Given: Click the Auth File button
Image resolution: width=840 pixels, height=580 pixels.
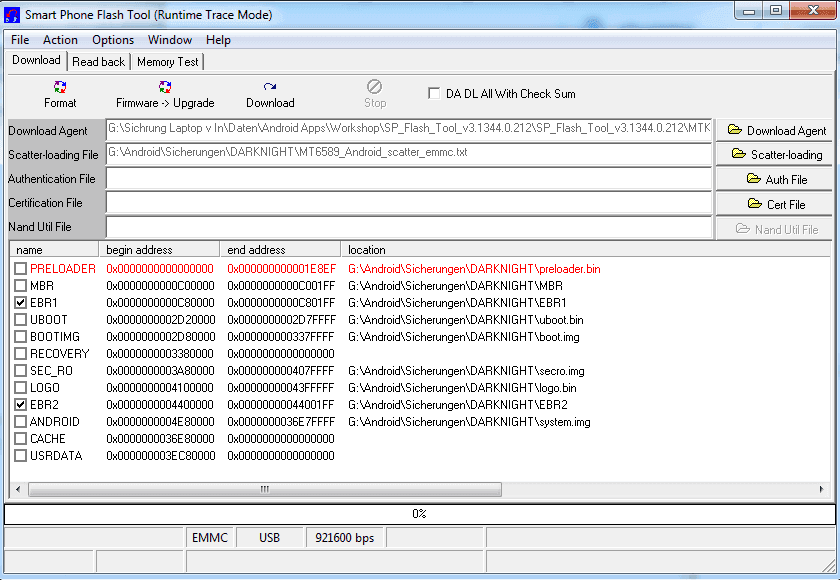Looking at the screenshot, I should coord(774,179).
